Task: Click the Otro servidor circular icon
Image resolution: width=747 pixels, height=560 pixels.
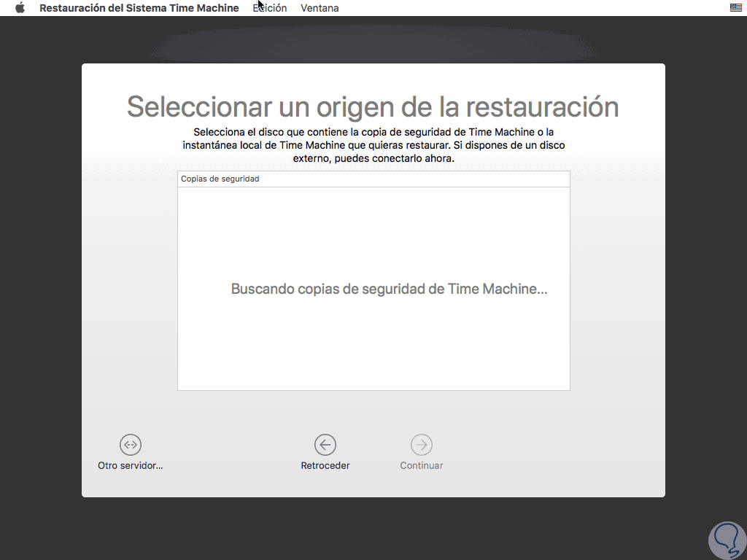Action: tap(131, 445)
